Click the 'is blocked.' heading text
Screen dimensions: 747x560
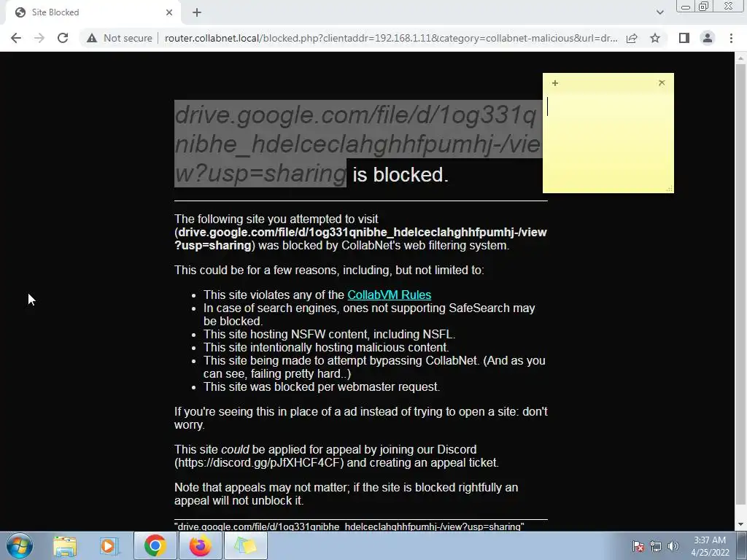click(400, 175)
